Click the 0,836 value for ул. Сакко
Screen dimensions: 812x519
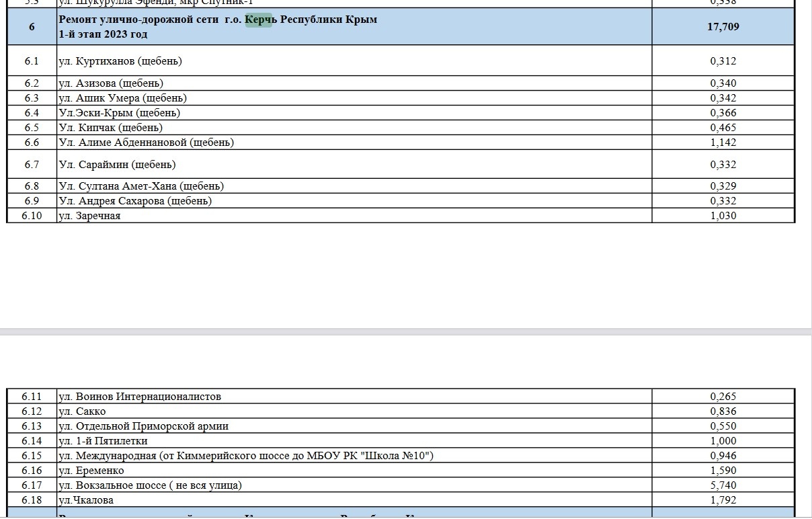click(723, 411)
